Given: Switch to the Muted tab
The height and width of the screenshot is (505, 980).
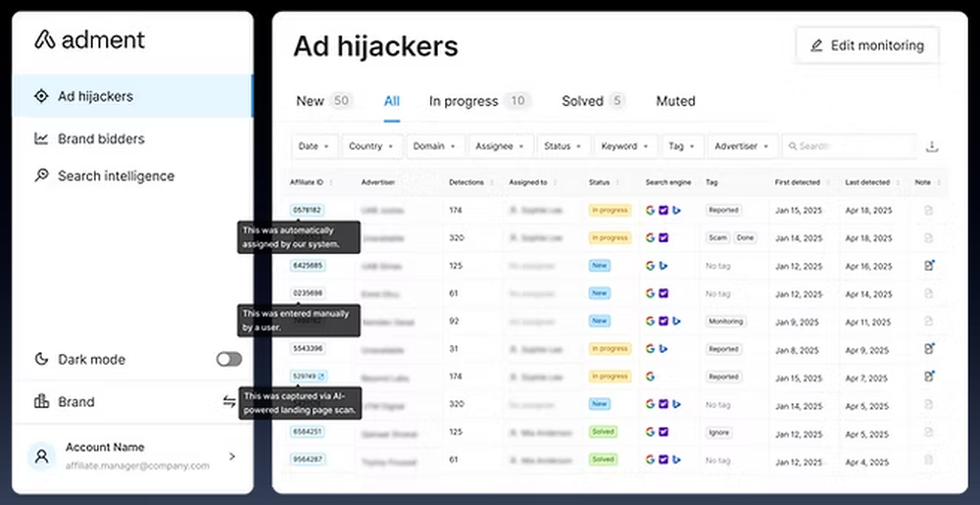Looking at the screenshot, I should pyautogui.click(x=675, y=101).
